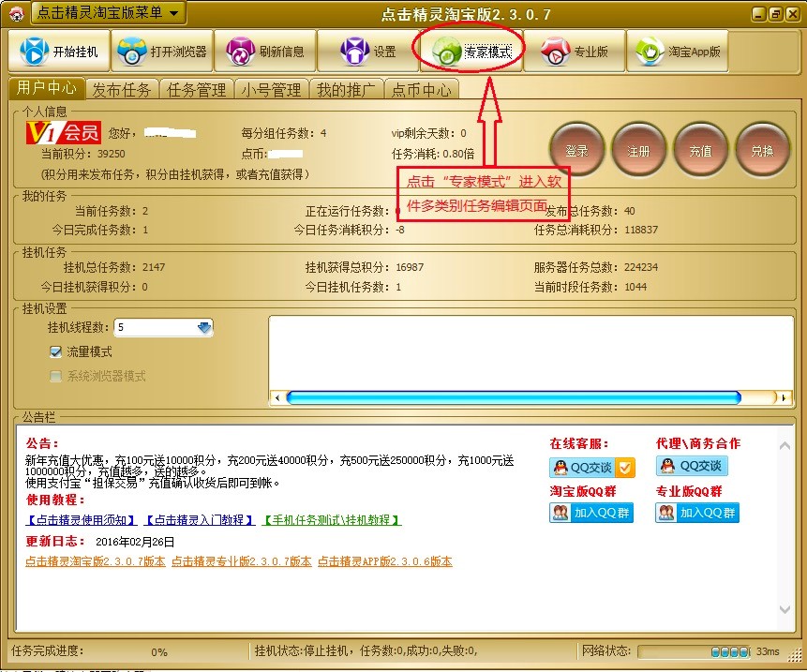This screenshot has height=672, width=807.
Task: Click the 任务完成进度 0% value
Action: 159,652
